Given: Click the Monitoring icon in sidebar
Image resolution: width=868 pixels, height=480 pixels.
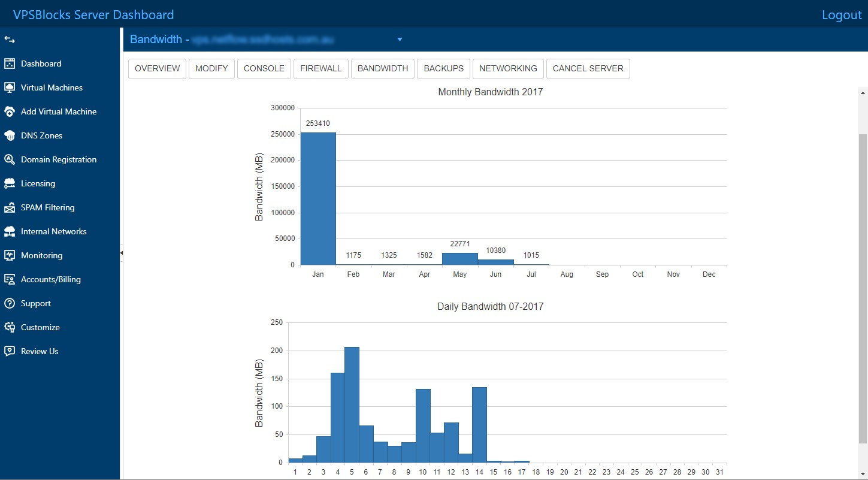Looking at the screenshot, I should tap(10, 255).
